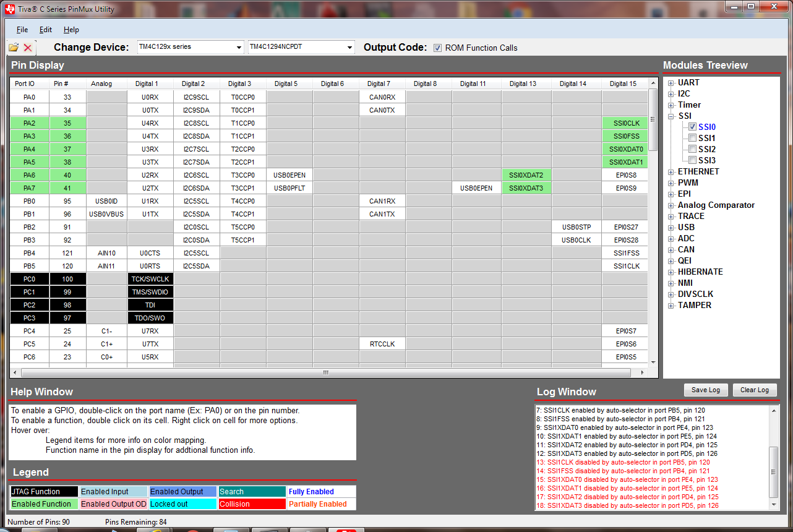The width and height of the screenshot is (793, 532).
Task: Expand the TAMPER tree node
Action: [671, 305]
